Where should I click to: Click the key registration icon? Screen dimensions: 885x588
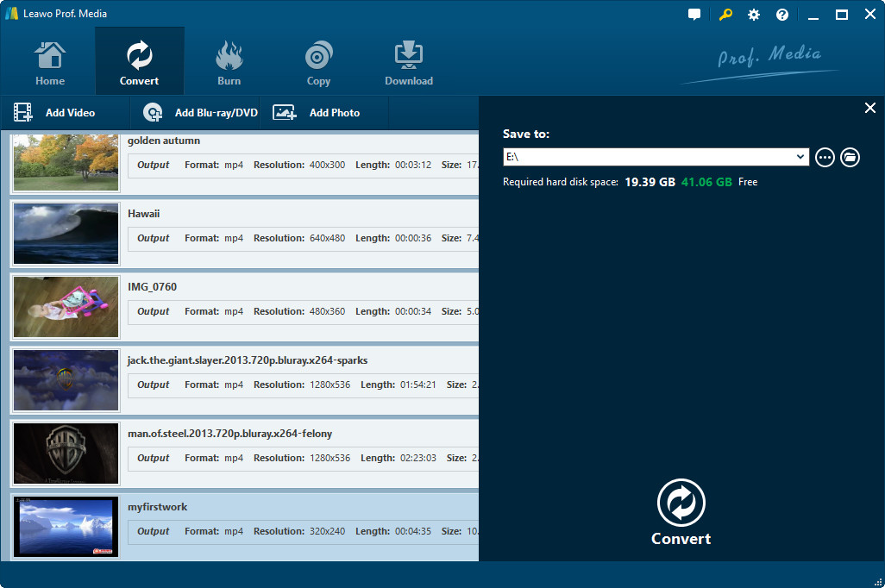725,15
